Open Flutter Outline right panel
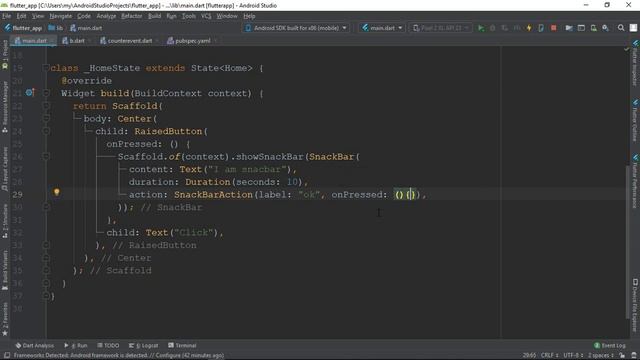The image size is (640, 360). point(635,120)
